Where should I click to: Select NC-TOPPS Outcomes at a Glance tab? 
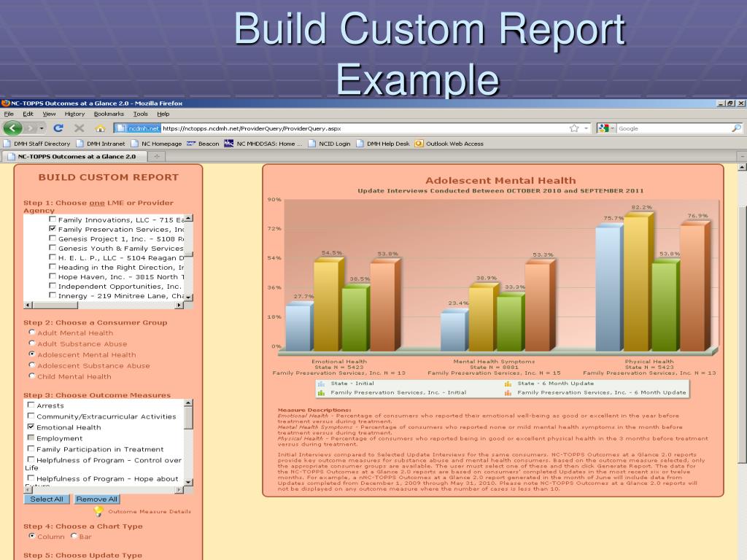pyautogui.click(x=74, y=156)
